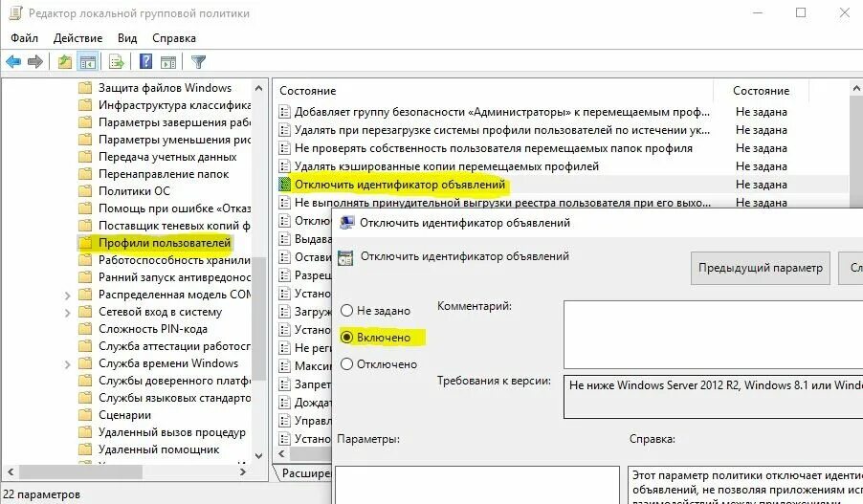This screenshot has height=504, width=863.
Task: Click policy icon for Отключить идентификатор объявлений
Action: [284, 185]
